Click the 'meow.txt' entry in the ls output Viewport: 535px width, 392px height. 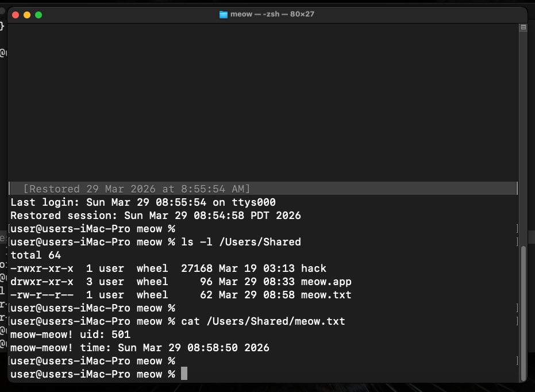(x=326, y=295)
